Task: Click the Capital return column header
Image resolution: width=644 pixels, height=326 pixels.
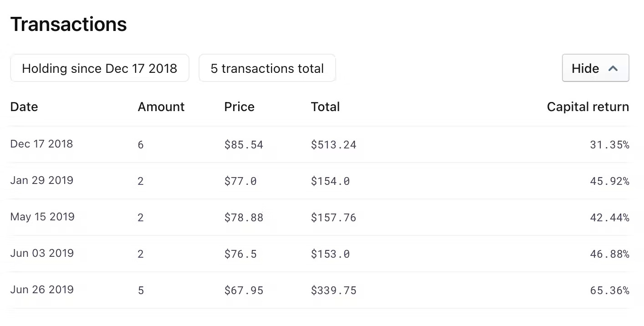Action: click(x=588, y=107)
